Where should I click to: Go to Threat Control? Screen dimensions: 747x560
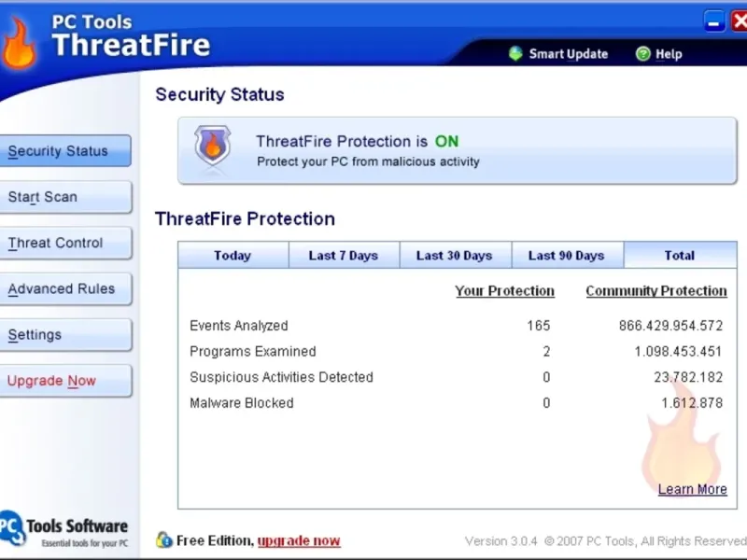tap(63, 243)
